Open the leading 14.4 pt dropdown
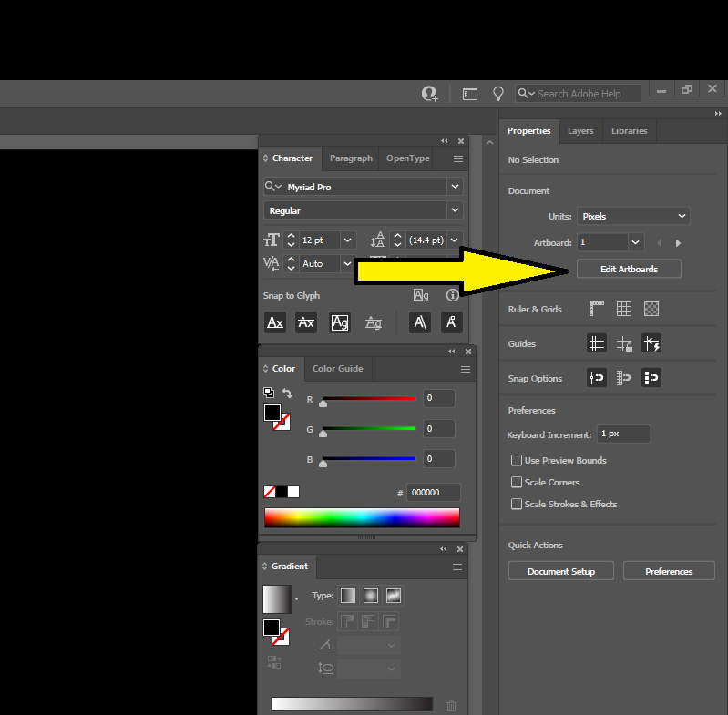Screen dimensions: 728x715 click(x=455, y=240)
